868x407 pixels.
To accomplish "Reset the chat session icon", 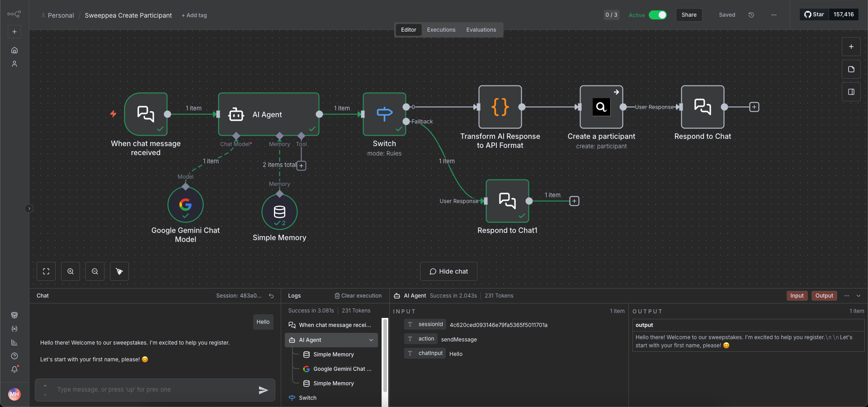I will [271, 296].
